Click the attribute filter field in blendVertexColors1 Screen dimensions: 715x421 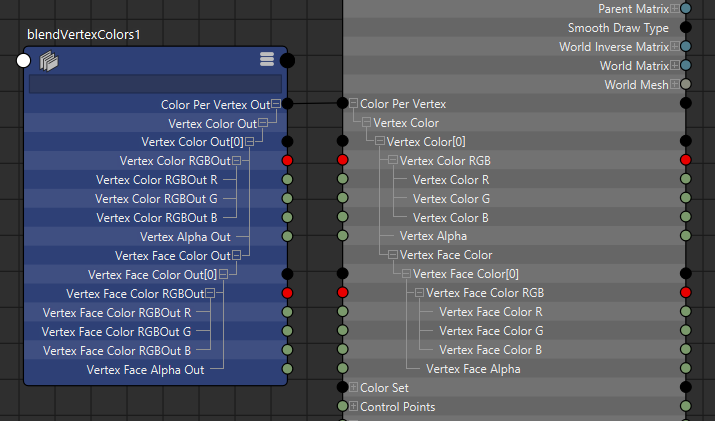pos(155,85)
